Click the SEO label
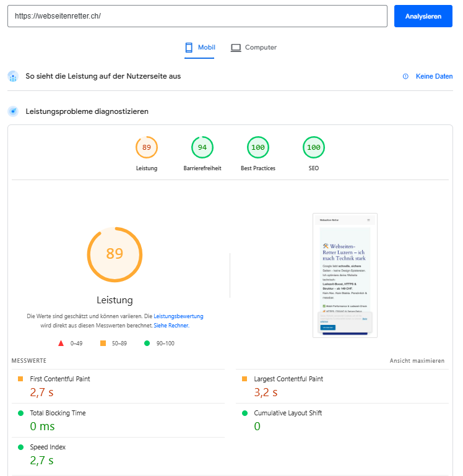The width and height of the screenshot is (463, 476). 314,168
